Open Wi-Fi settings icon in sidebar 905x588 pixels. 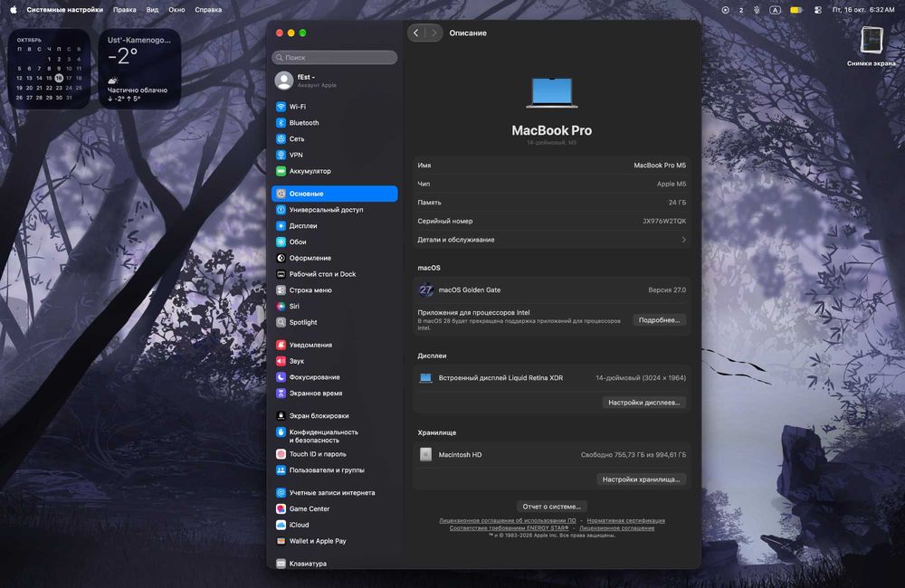point(281,107)
